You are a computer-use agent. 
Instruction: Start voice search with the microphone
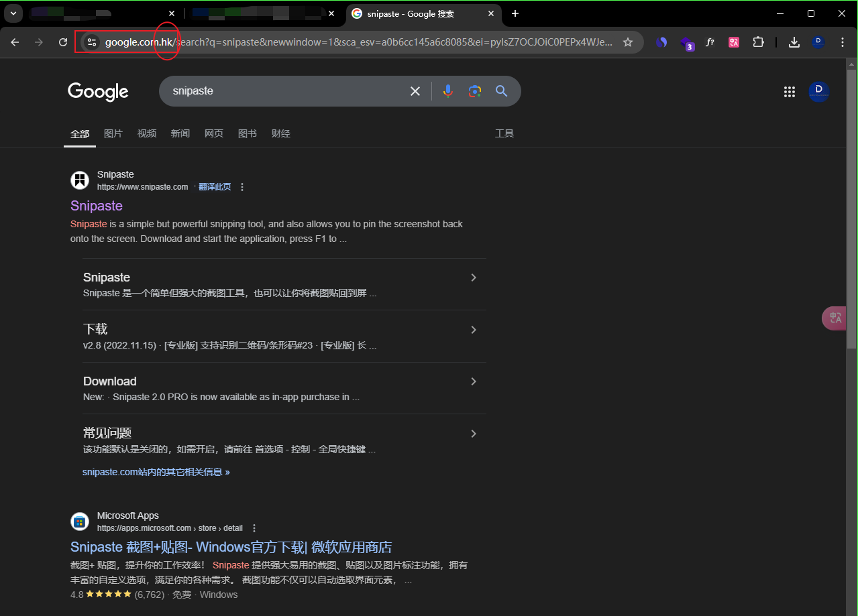(x=448, y=91)
